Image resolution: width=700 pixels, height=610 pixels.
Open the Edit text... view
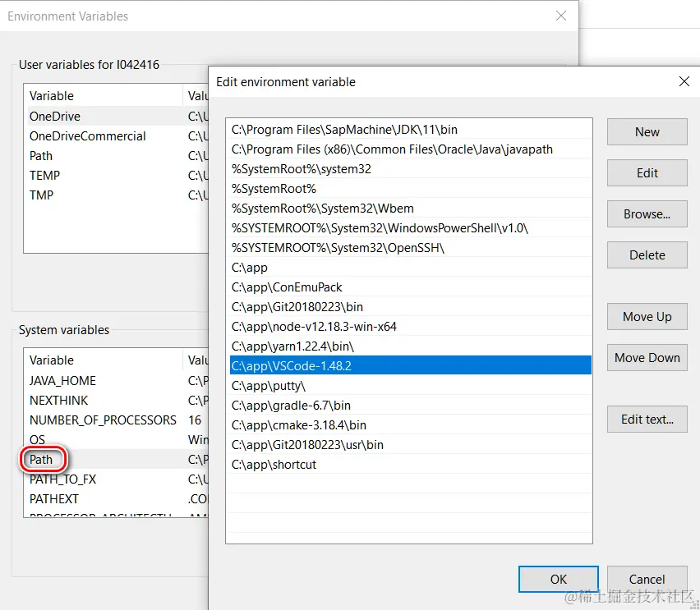pyautogui.click(x=647, y=419)
